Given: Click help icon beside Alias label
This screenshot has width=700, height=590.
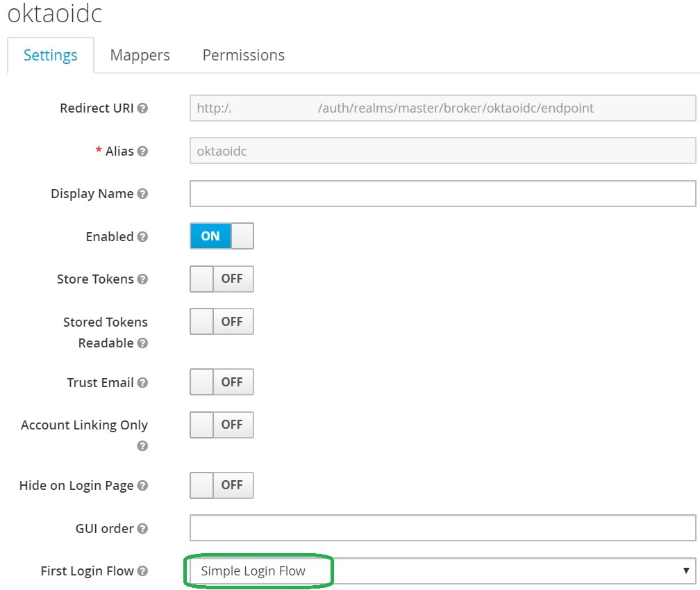Looking at the screenshot, I should click(142, 151).
